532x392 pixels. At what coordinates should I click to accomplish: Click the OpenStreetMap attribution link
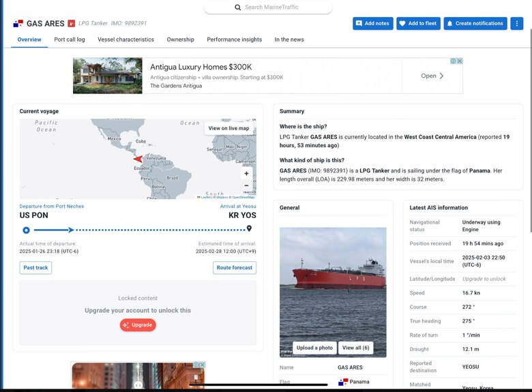point(243,197)
